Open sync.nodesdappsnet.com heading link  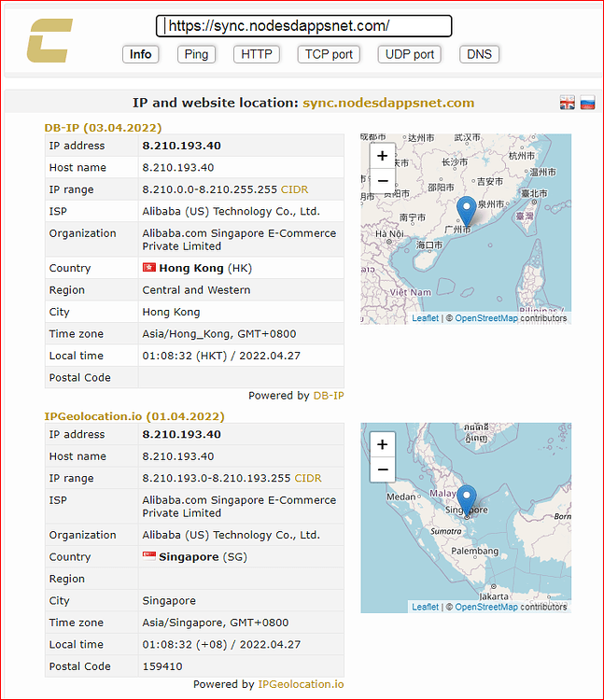388,103
